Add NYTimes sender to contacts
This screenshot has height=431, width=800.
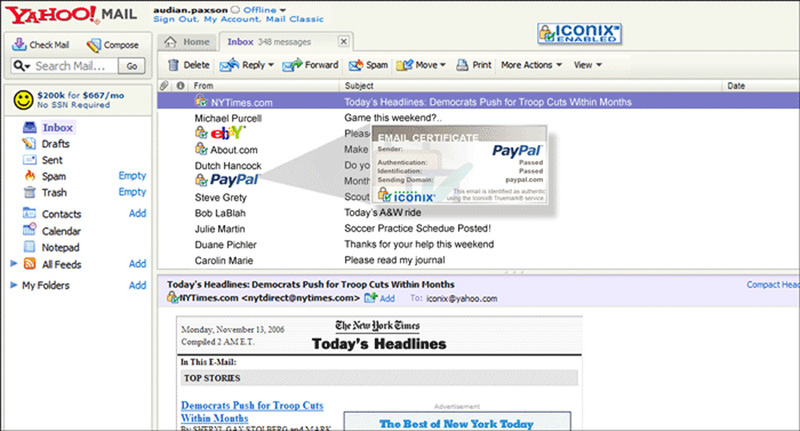[x=380, y=298]
